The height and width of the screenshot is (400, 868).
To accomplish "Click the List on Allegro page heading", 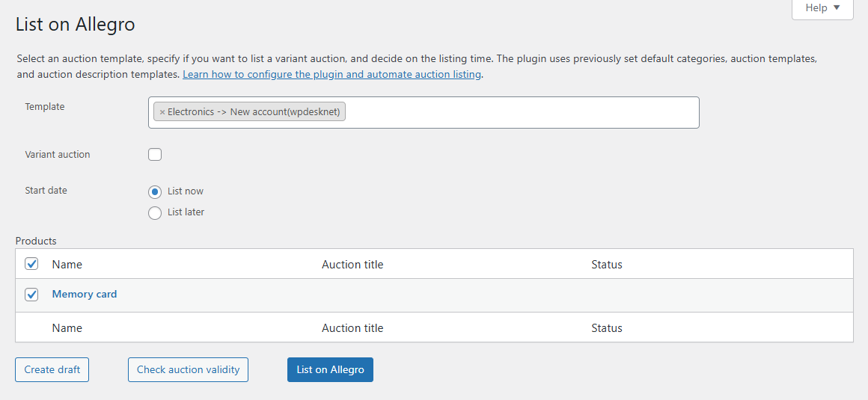I will click(76, 25).
